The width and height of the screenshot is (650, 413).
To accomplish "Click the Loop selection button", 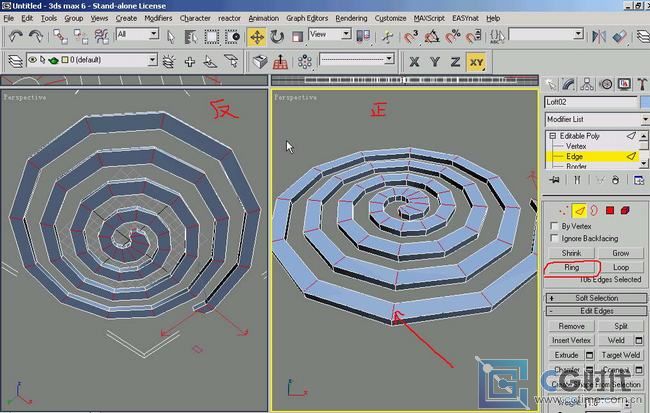I will click(621, 267).
